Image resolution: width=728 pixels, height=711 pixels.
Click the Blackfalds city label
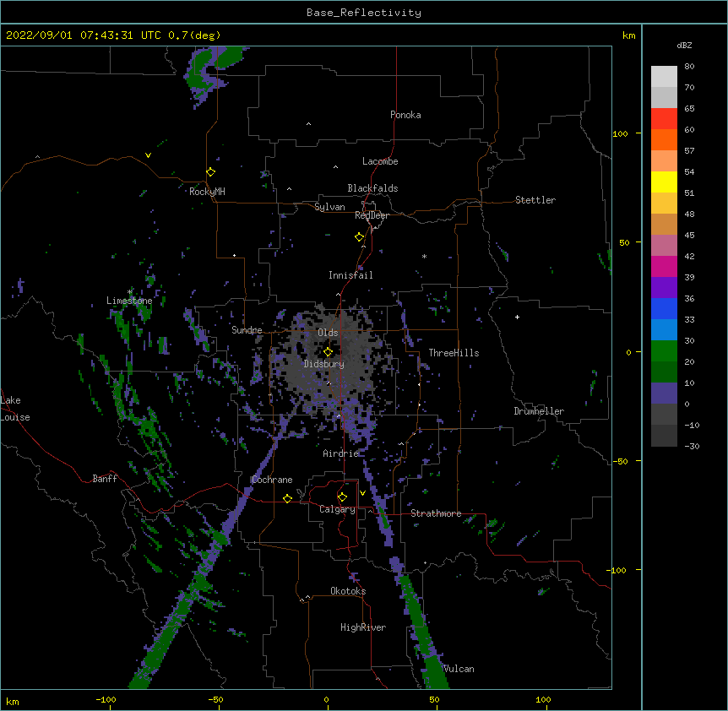pos(372,188)
